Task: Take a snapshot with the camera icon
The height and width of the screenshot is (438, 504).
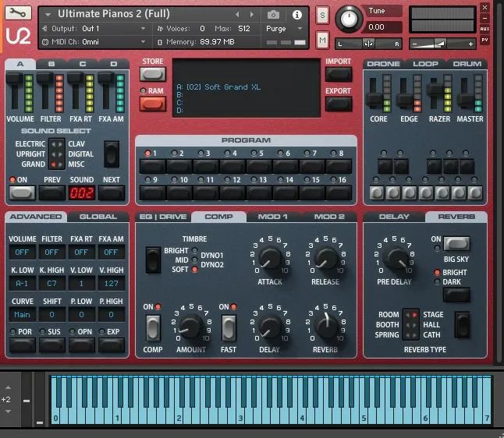Action: [x=273, y=15]
